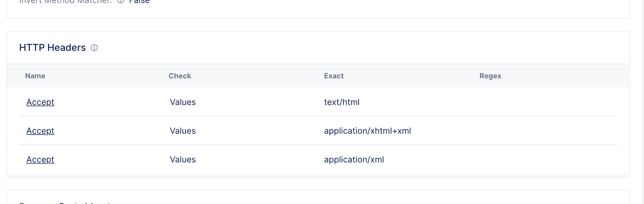Click the Check column header
Screen dimensions: 644x204
click(179, 76)
